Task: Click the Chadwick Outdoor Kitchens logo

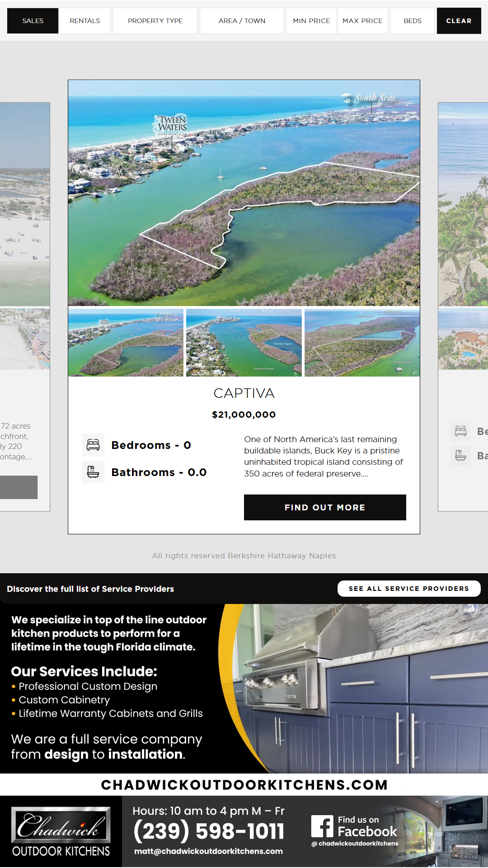Action: pos(61,832)
